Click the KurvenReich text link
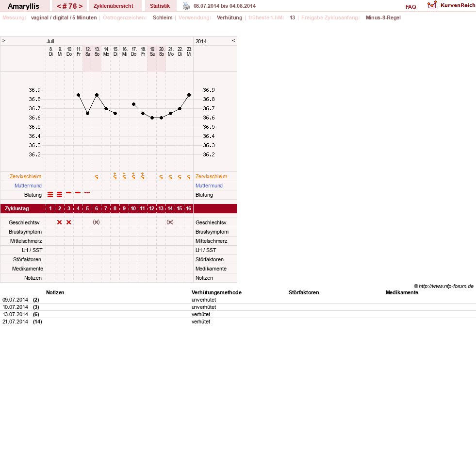This screenshot has height=457, width=476. click(x=458, y=5)
